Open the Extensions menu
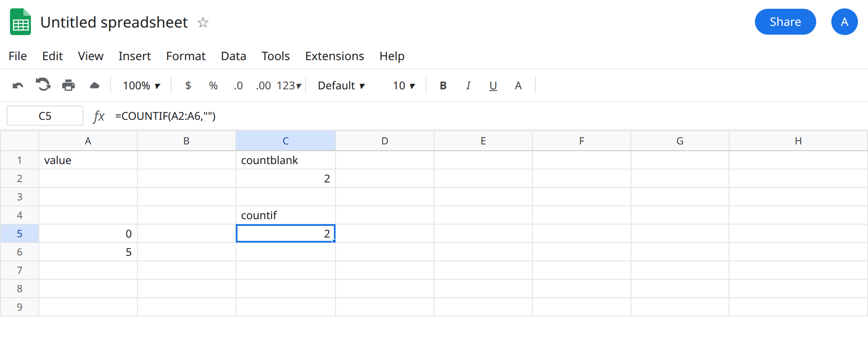 (335, 56)
